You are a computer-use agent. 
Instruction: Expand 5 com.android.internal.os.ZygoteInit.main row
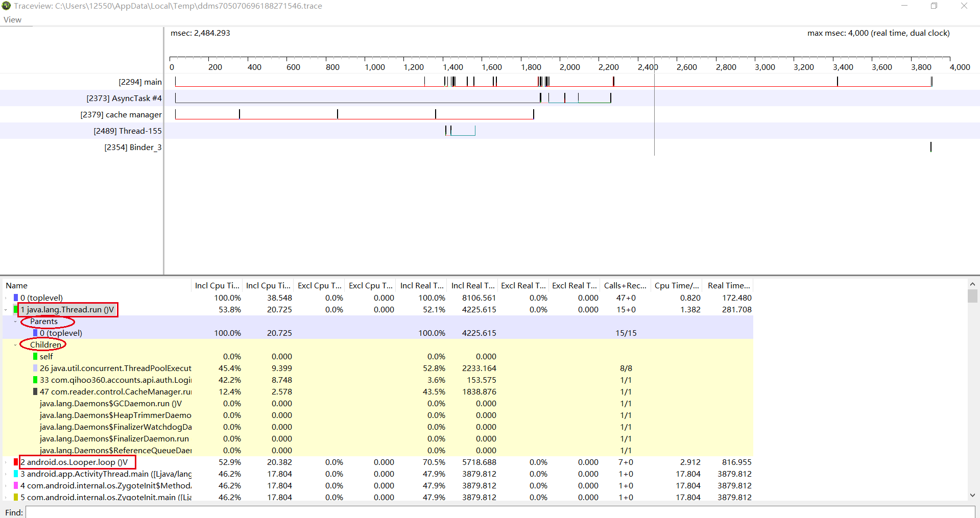6,497
